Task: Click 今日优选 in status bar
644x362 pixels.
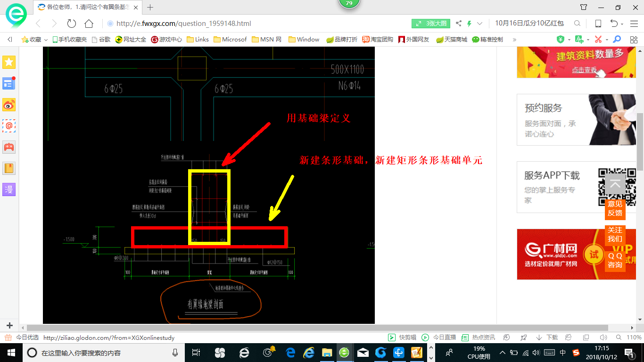Action: [22, 337]
